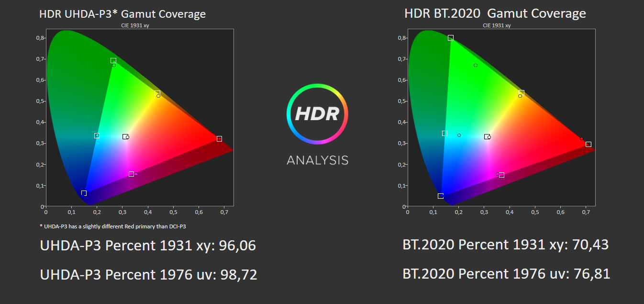This screenshot has width=644, height=304.
Task: Select the green primary target square in UHDA-P3 chart
Action: [x=113, y=60]
